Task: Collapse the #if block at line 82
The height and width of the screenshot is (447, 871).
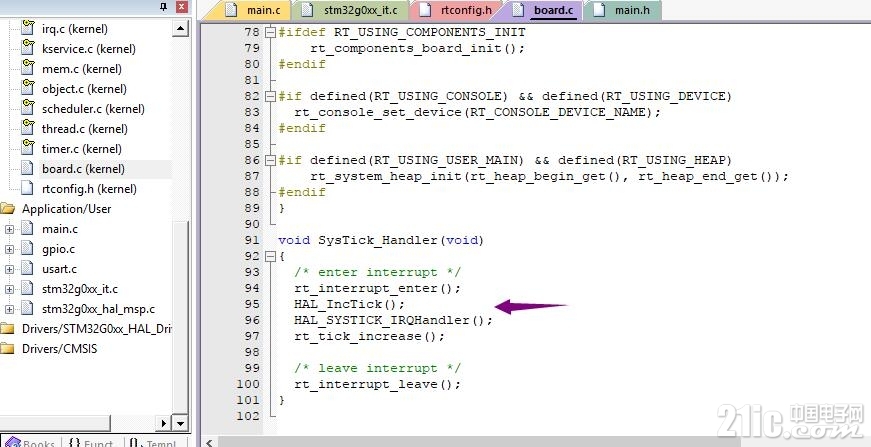Action: point(271,96)
